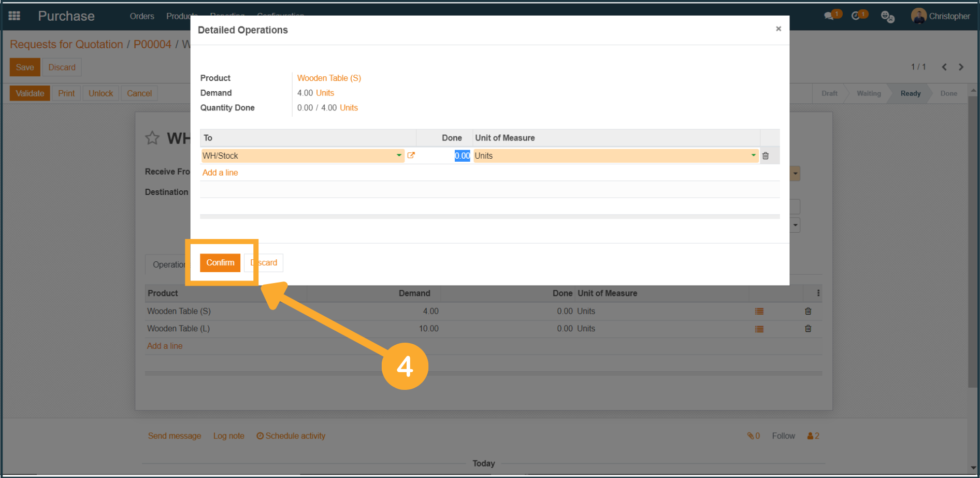Open the conversations chat icon in navbar
The height and width of the screenshot is (478, 980).
click(x=829, y=16)
